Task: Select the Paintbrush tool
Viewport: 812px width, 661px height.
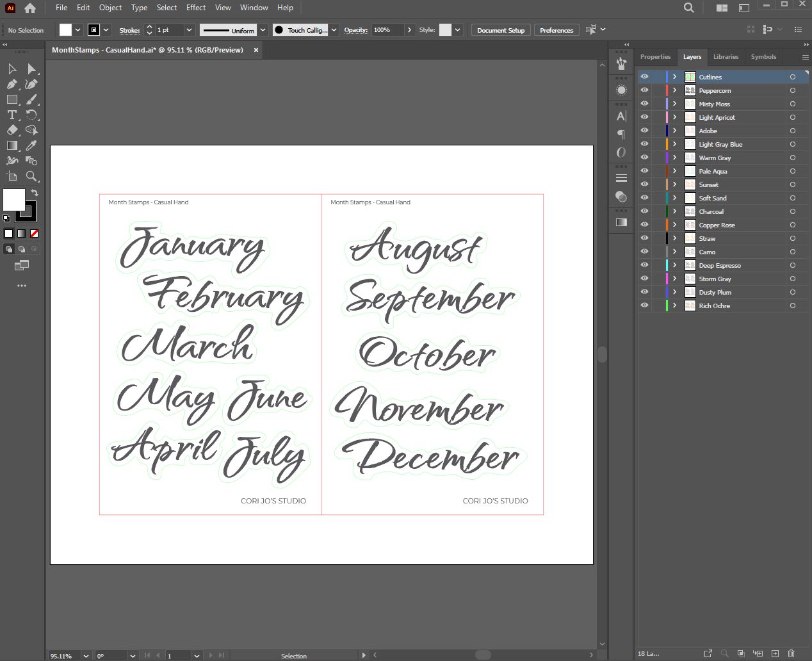Action: click(x=31, y=99)
